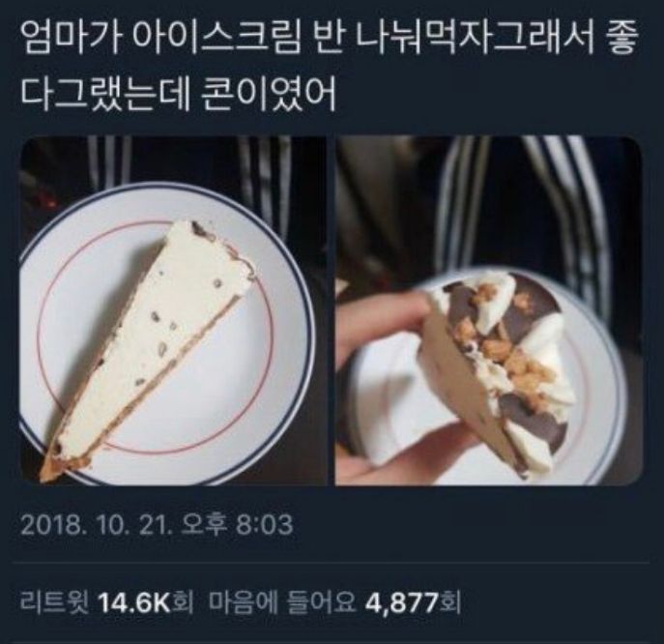Click the date 2018. 10. 21. portion
The image size is (664, 644).
[x=96, y=525]
